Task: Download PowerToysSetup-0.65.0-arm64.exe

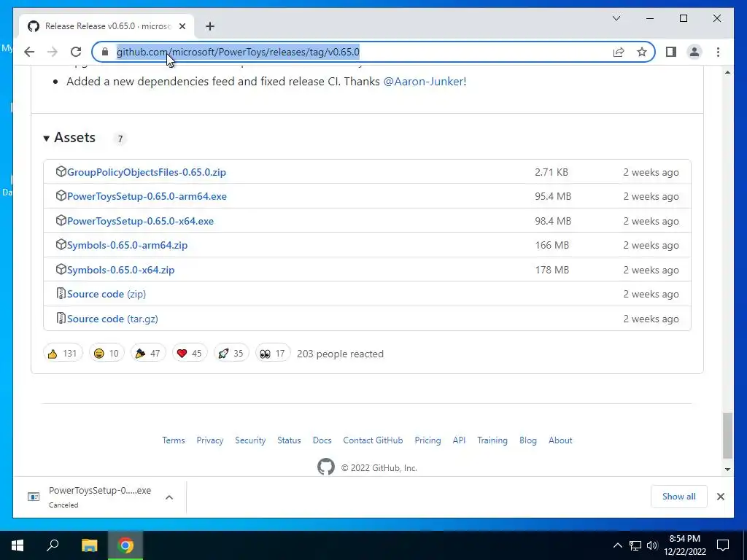Action: pyautogui.click(x=147, y=197)
